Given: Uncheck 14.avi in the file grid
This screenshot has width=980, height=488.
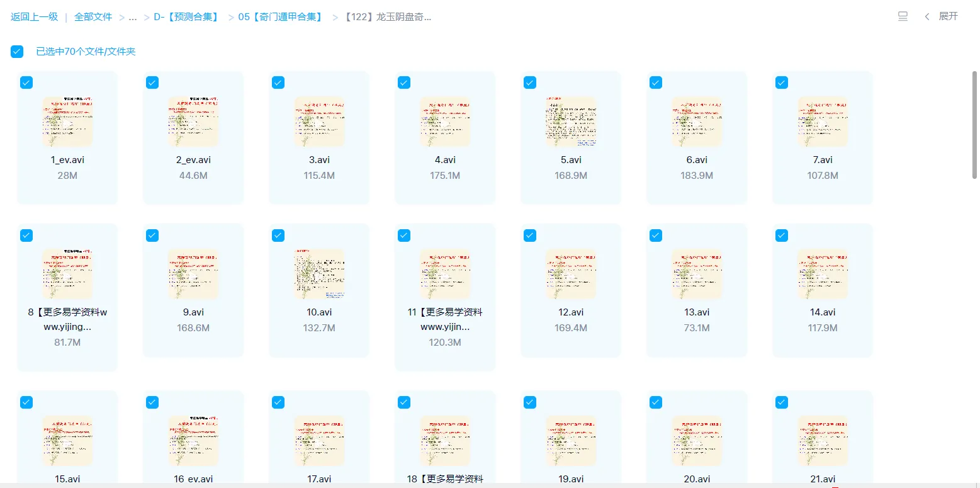Looking at the screenshot, I should pos(781,235).
